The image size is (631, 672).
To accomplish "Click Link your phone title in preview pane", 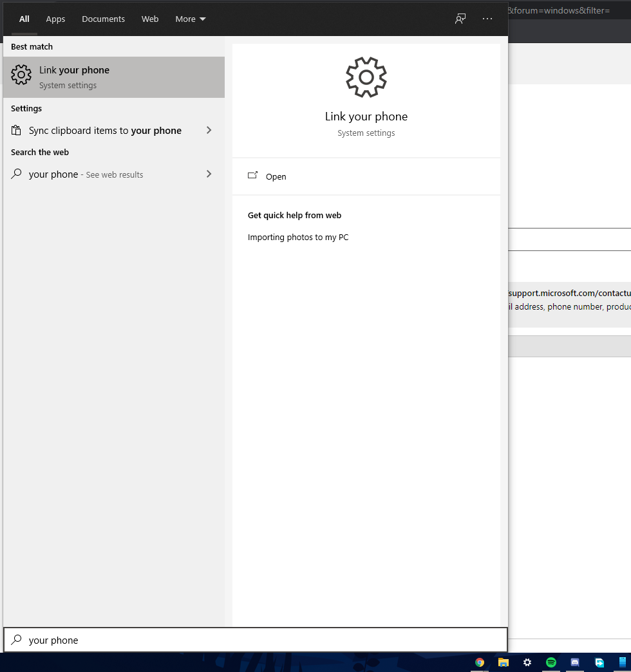I will coord(366,117).
